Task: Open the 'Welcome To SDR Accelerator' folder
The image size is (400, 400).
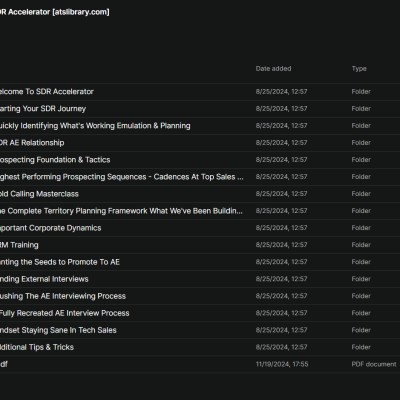Action: point(200,92)
